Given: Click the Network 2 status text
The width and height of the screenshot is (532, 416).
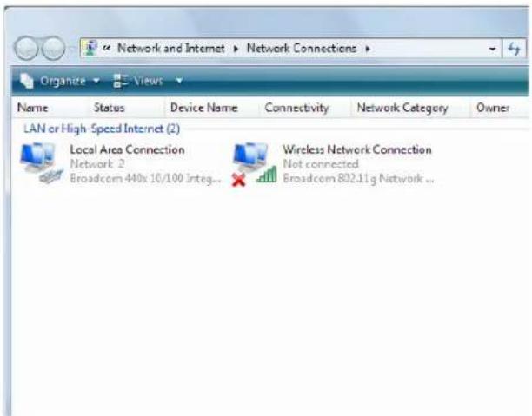Looking at the screenshot, I should click(97, 164).
